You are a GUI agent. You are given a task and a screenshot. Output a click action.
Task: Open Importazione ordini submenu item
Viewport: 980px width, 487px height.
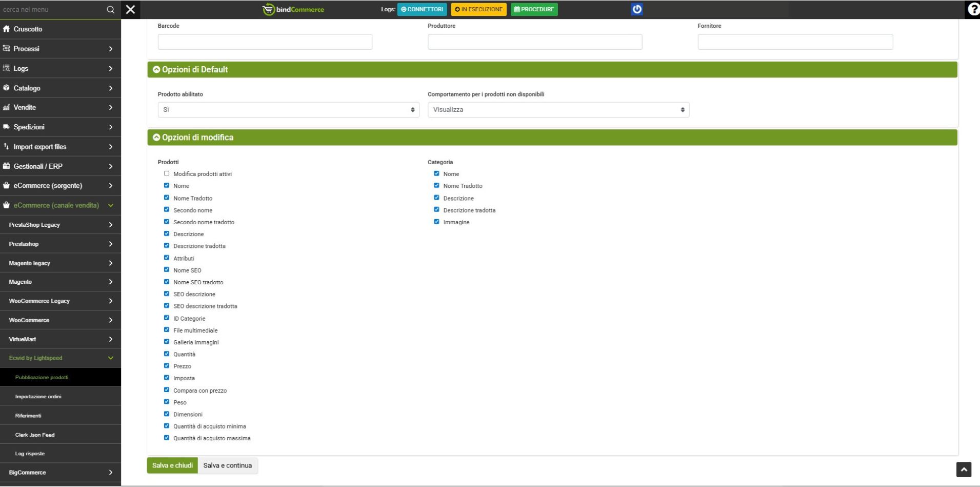click(x=38, y=397)
